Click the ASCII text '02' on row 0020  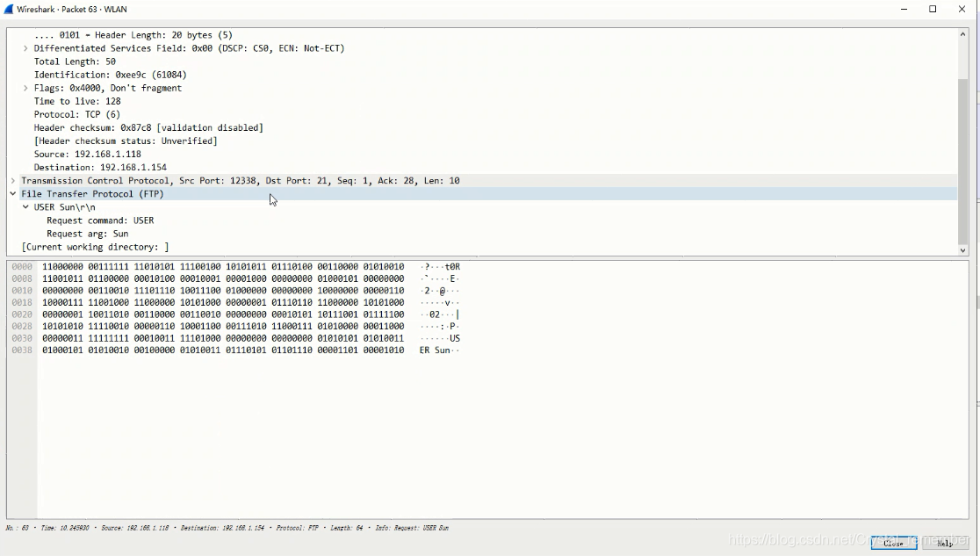tap(435, 314)
